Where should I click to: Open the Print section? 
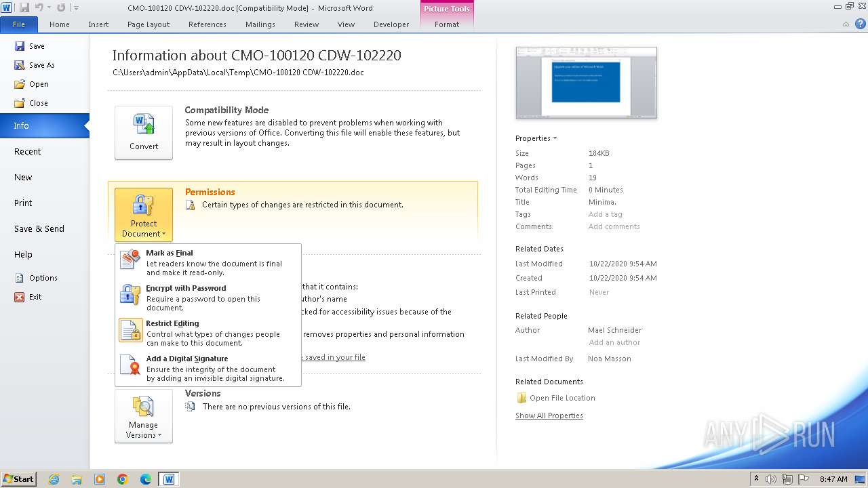(23, 203)
